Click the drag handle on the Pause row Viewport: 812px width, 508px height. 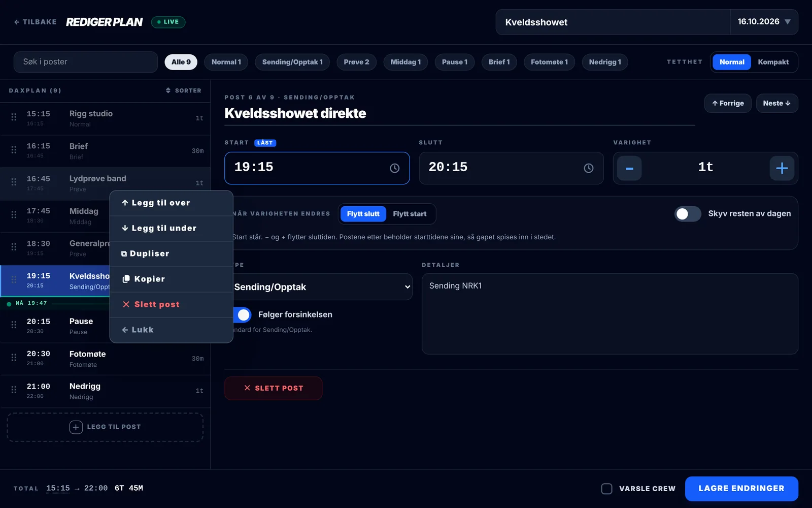(14, 325)
